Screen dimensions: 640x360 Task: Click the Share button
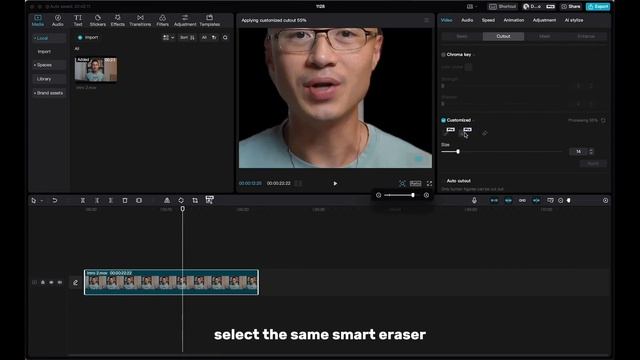click(x=571, y=7)
